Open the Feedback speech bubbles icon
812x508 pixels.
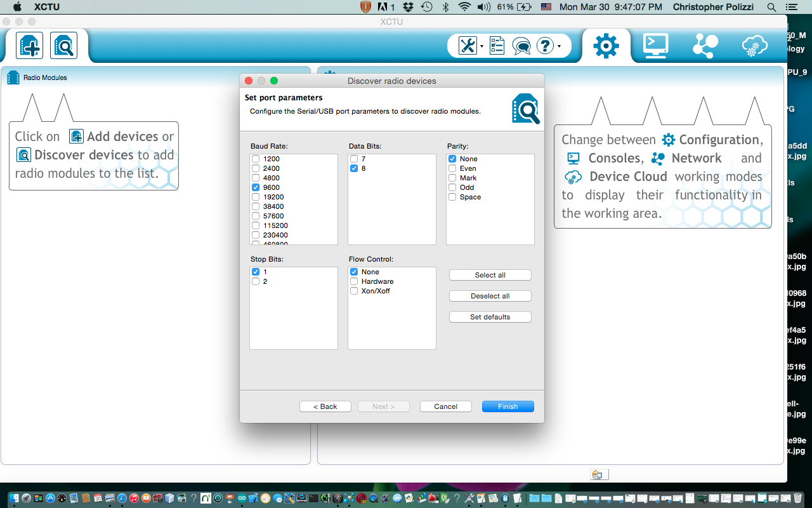(521, 46)
